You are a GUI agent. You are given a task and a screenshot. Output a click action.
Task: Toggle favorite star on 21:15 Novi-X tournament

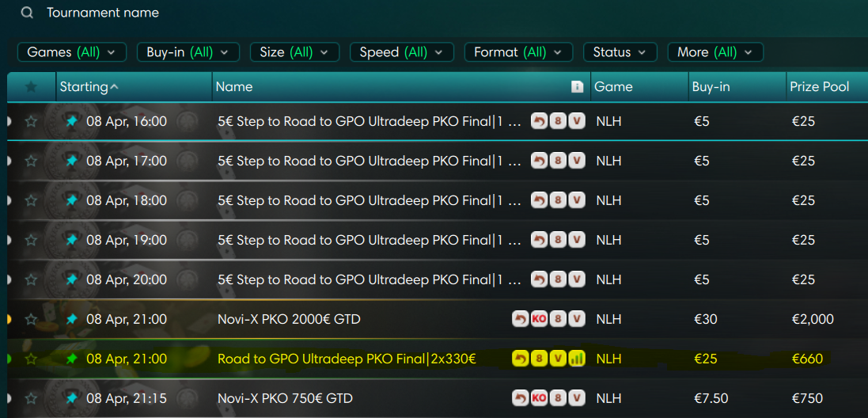click(x=31, y=398)
